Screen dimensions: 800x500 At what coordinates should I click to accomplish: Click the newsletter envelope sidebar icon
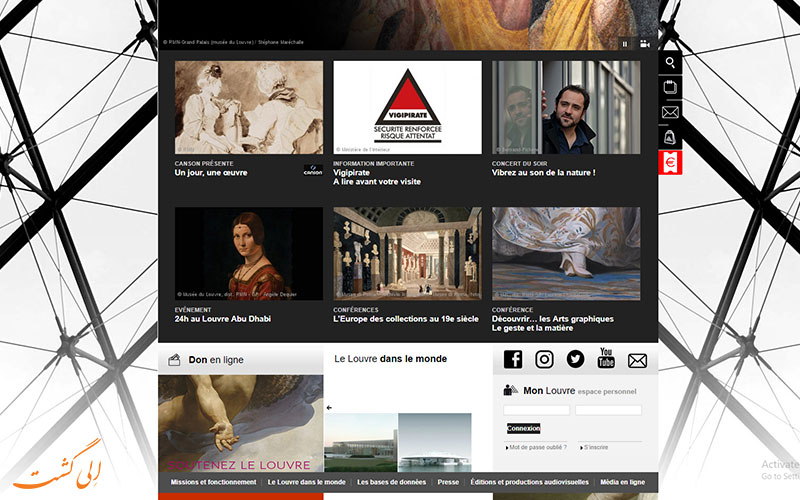670,112
